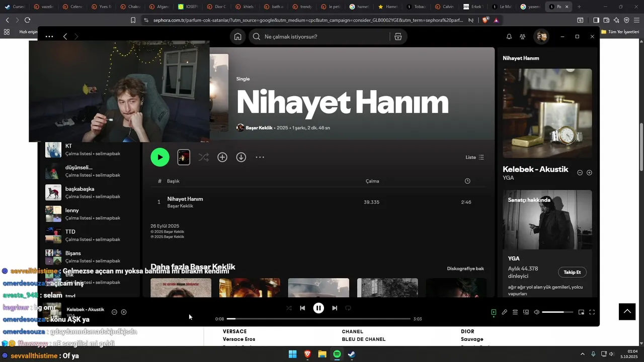Adjust the Spotify volume slider

click(557, 312)
